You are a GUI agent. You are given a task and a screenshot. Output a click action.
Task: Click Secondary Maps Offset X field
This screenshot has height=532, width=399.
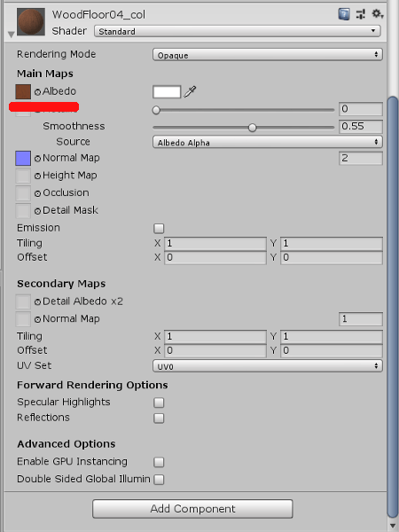[x=215, y=350]
